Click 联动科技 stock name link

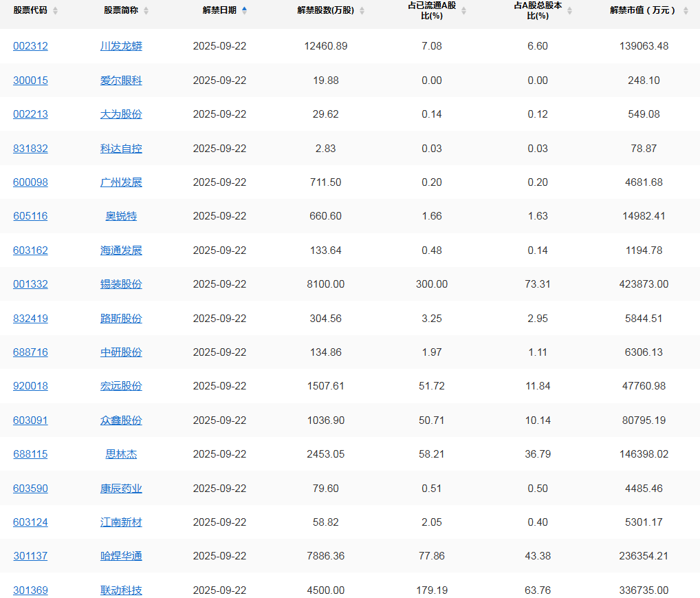(121, 590)
